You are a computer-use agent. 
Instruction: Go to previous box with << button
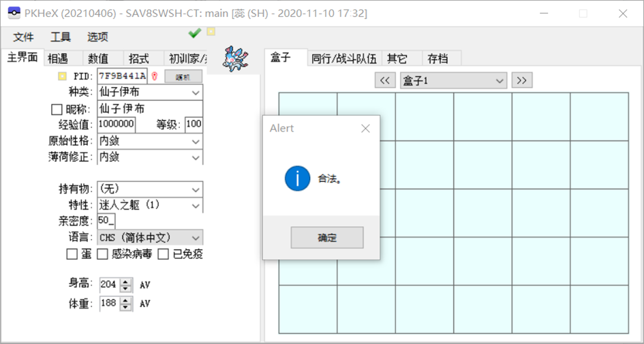pos(385,80)
